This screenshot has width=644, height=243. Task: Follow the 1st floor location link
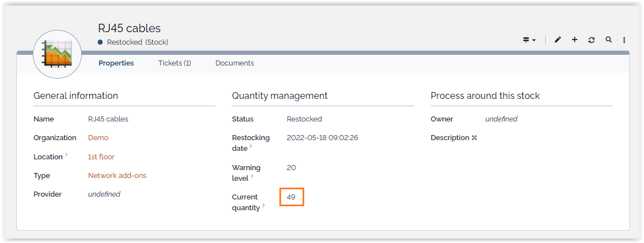click(x=101, y=157)
